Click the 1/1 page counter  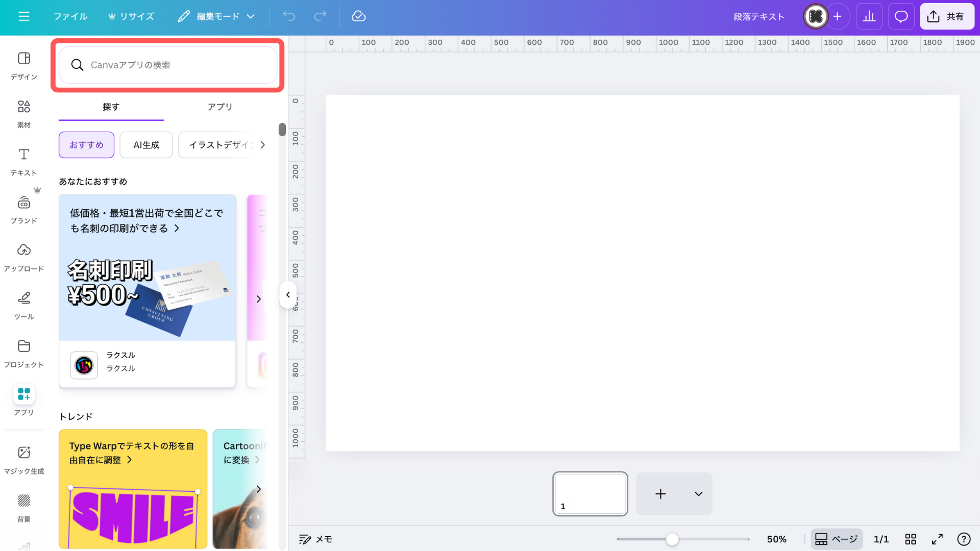[x=881, y=539]
